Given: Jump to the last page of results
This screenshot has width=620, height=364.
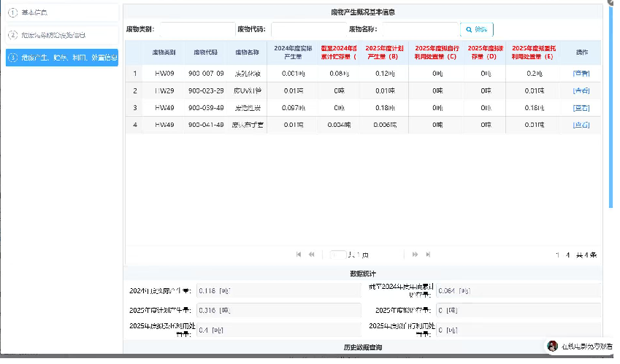Looking at the screenshot, I should point(427,255).
